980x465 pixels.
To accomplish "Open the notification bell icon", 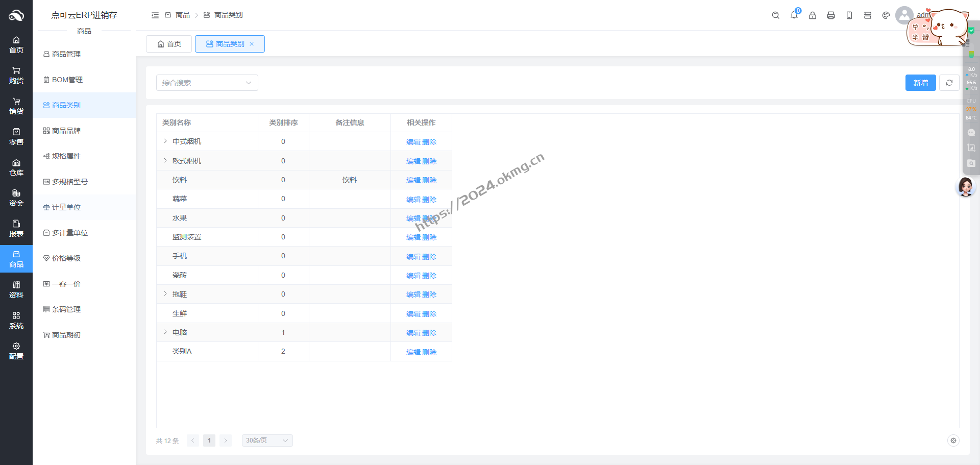I will [794, 15].
